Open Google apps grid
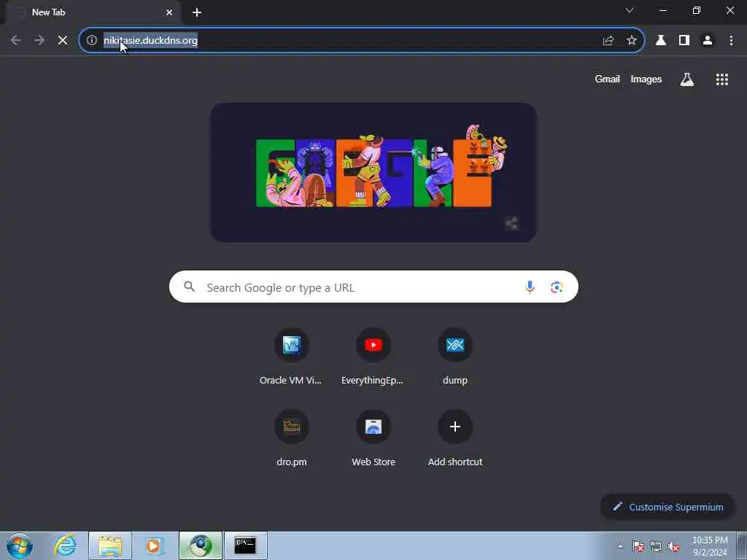 (721, 79)
